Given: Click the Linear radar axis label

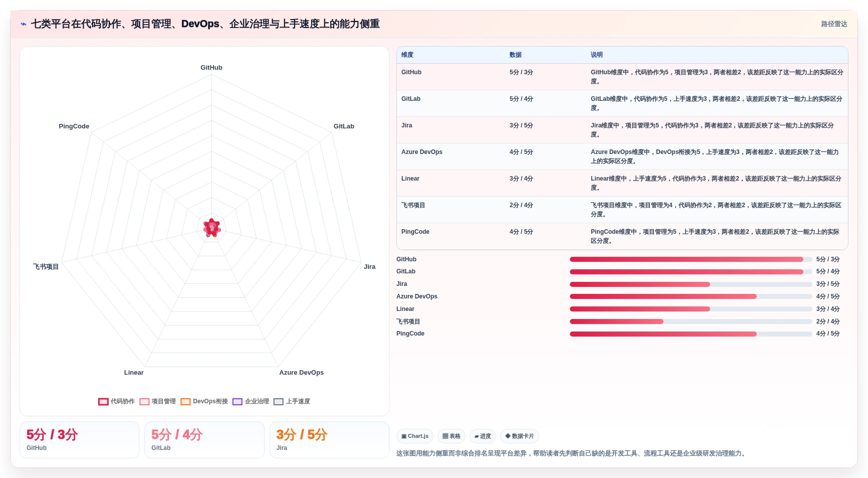Looking at the screenshot, I should point(134,373).
